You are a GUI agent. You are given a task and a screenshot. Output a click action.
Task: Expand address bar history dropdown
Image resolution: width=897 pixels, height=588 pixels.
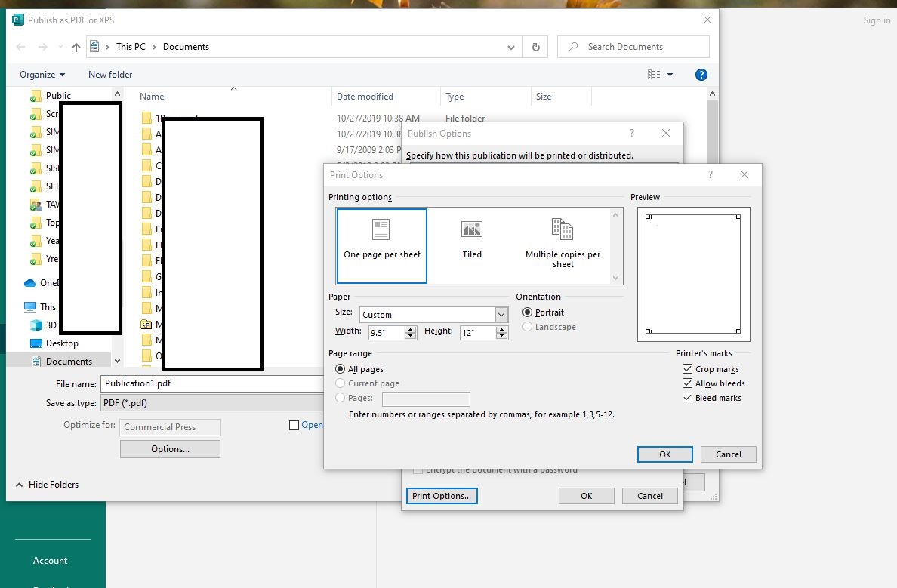pos(511,47)
